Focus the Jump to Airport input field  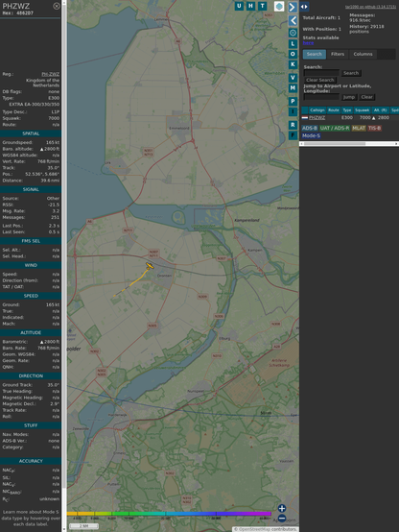(x=321, y=97)
